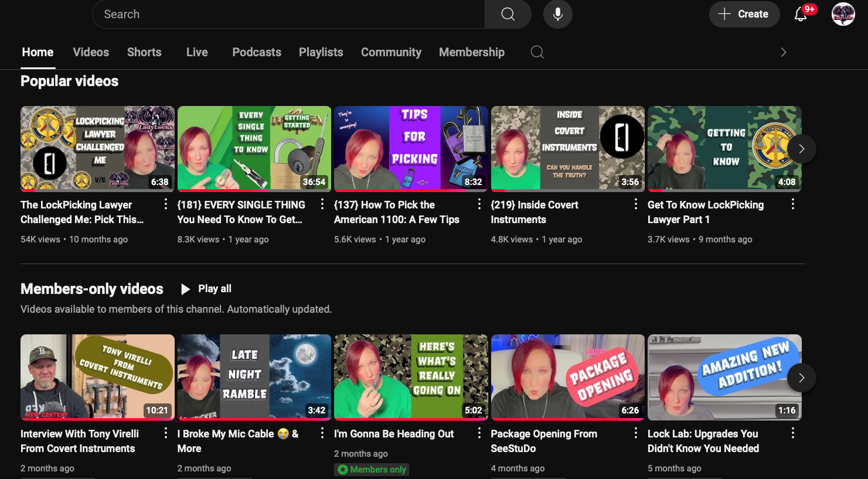The image size is (868, 479).
Task: Open options for {181} EVERY SINGLE THING video
Action: point(322,204)
